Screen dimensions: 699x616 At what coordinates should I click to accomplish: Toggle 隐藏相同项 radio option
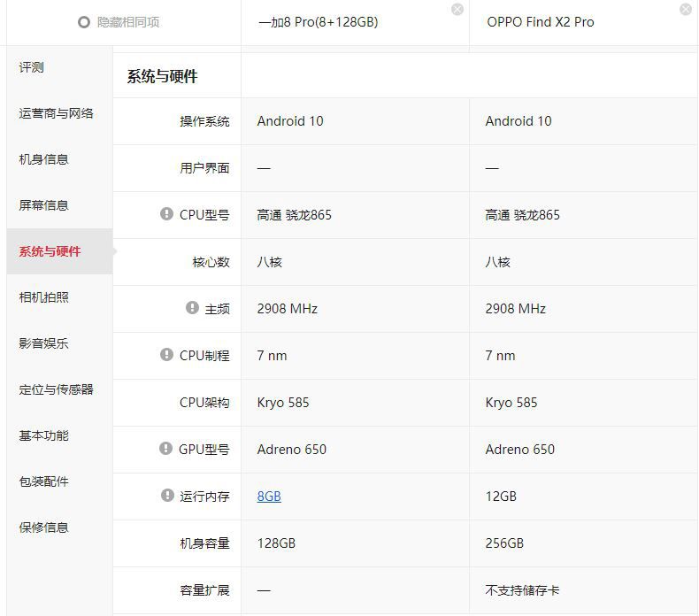pos(84,22)
